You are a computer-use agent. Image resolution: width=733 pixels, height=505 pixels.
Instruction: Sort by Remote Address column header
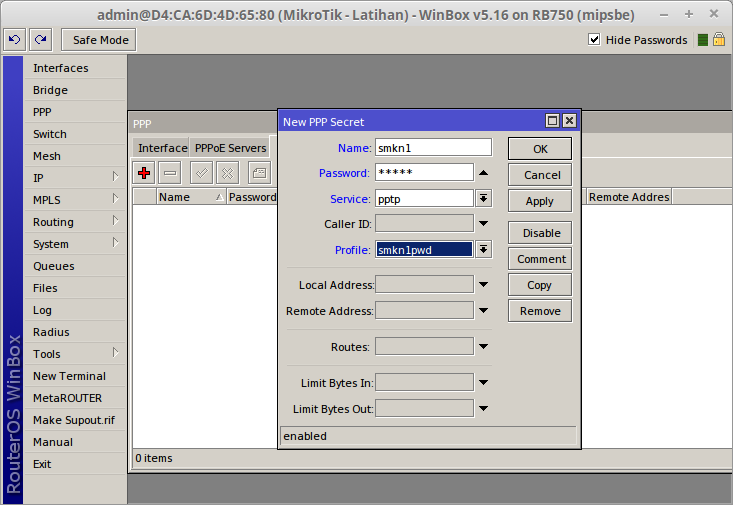click(x=629, y=197)
